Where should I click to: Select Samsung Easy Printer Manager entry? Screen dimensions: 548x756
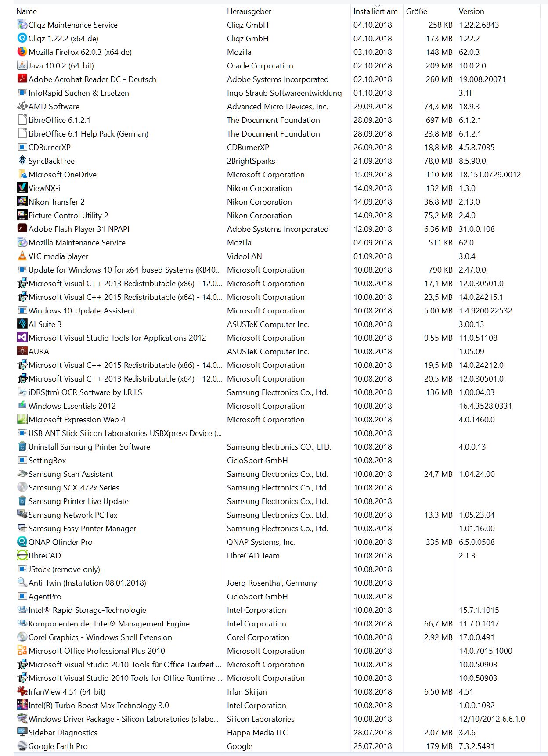point(82,528)
